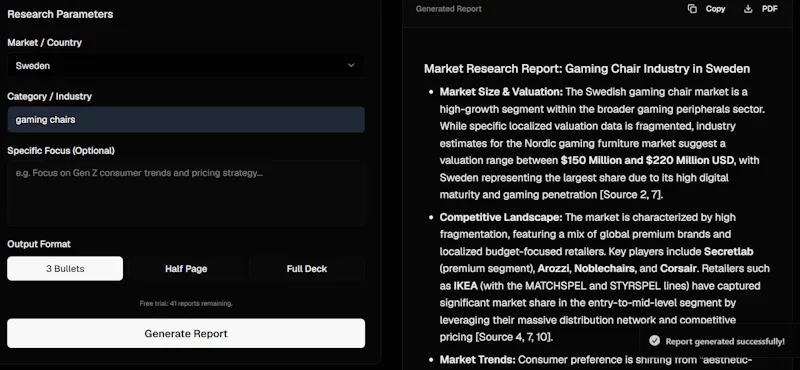This screenshot has height=370, width=800.
Task: Click the 'Specific Focus (Optional)' label
Action: [x=61, y=151]
